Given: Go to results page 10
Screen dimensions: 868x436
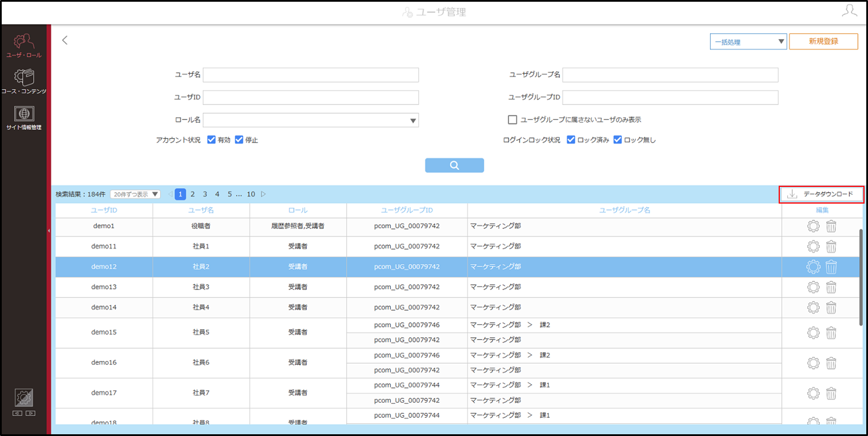Looking at the screenshot, I should coord(251,194).
